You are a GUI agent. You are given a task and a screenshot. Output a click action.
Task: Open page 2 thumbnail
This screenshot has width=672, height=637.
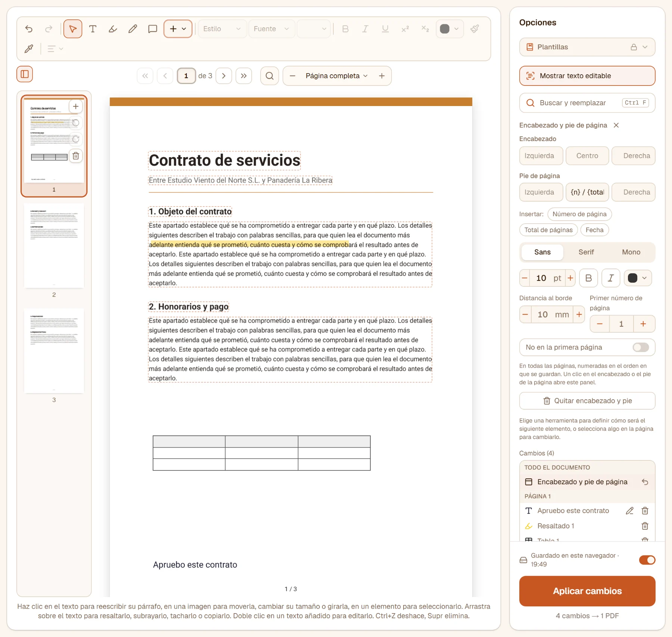pyautogui.click(x=54, y=246)
